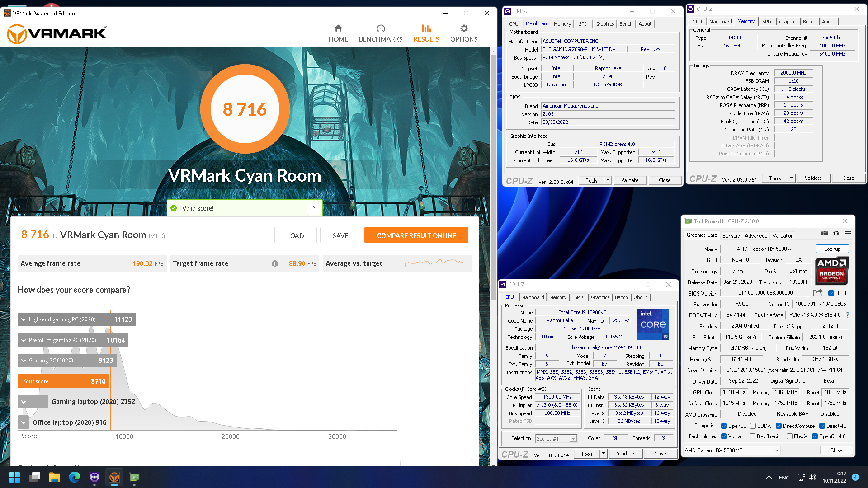868x488 pixels.
Task: Click the Close button at GPU-Z bottom
Action: point(836,450)
